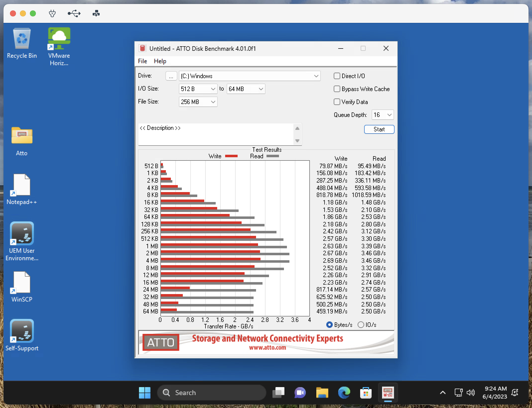Click the USB redirection icon in the toolbar

(74, 13)
